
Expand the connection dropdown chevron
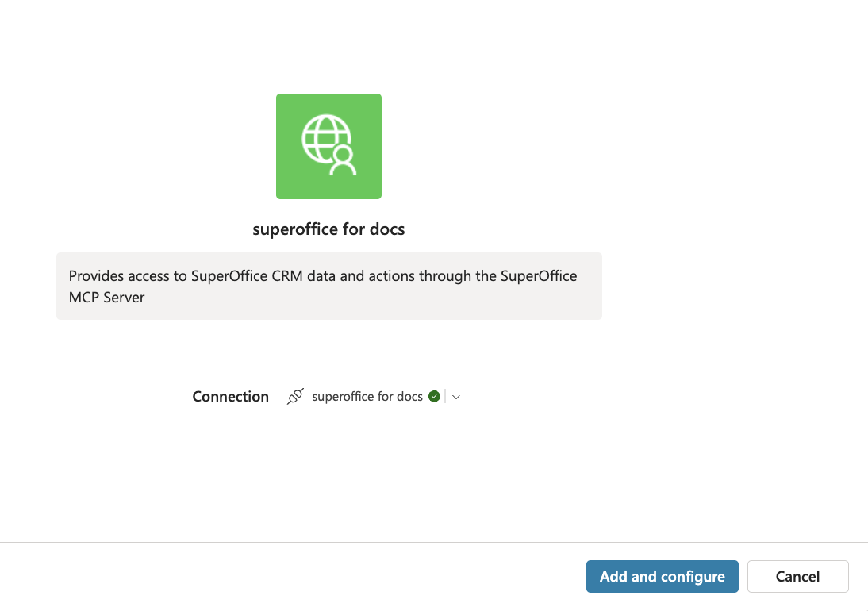456,397
